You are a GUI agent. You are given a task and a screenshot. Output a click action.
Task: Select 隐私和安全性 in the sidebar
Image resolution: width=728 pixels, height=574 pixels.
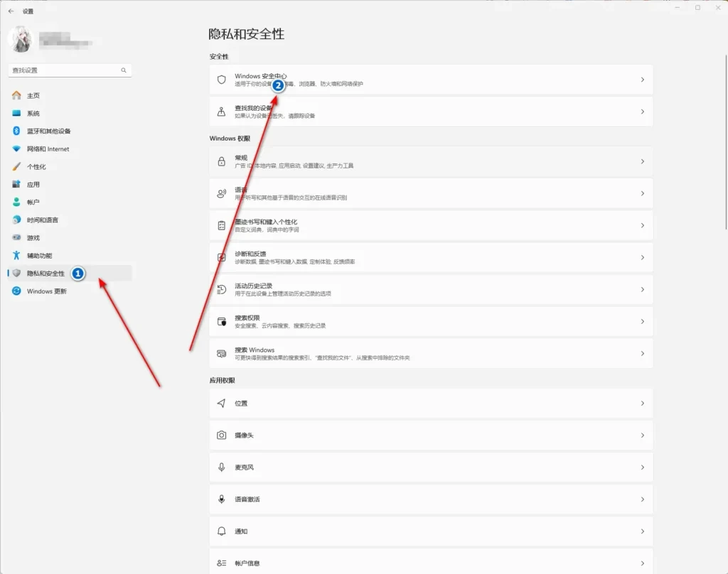70,274
